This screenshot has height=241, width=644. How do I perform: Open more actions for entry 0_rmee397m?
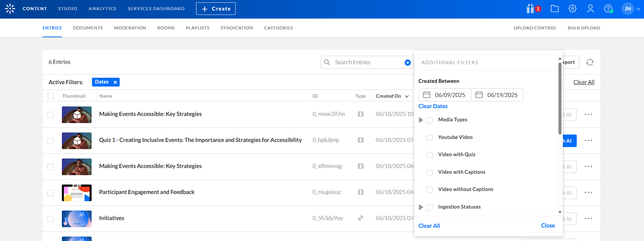pos(589,114)
